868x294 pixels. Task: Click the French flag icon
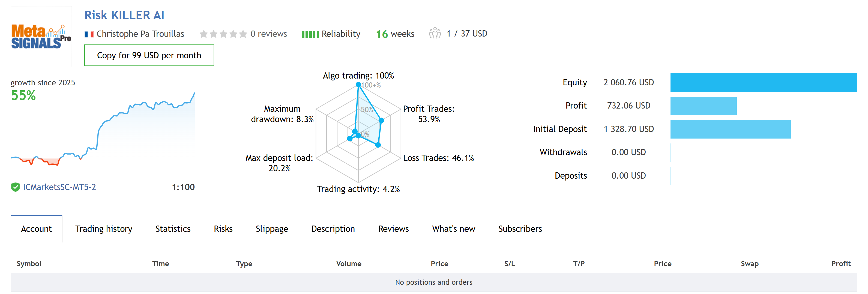[x=89, y=34]
